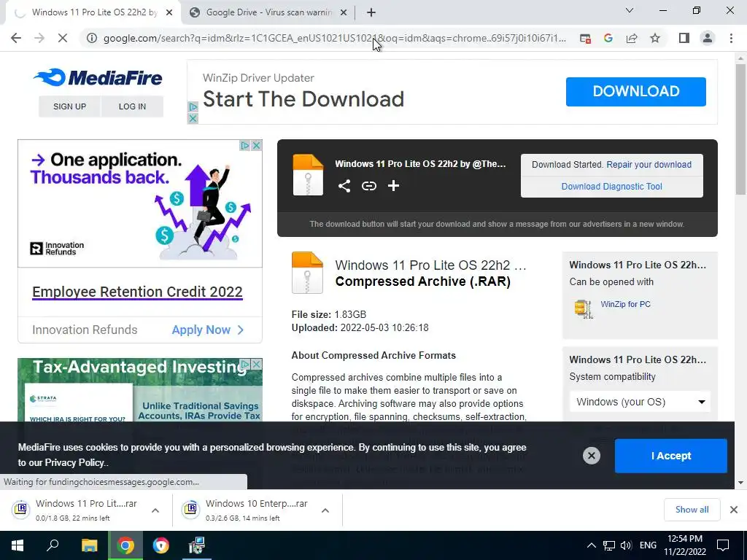This screenshot has width=747, height=560.
Task: Click the page vertical scrollbar
Action: (x=740, y=128)
